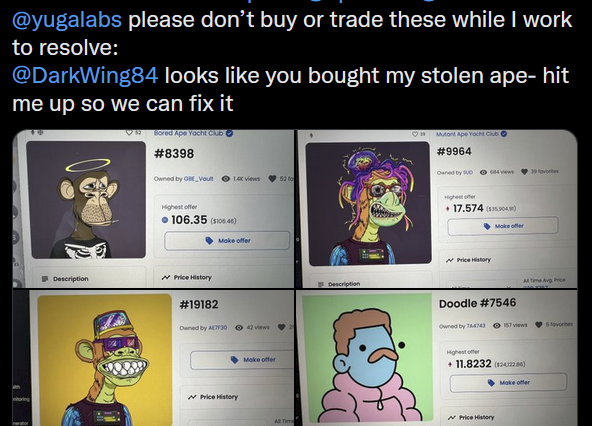Click Make offer button for #9964
The height and width of the screenshot is (426, 592).
(503, 226)
